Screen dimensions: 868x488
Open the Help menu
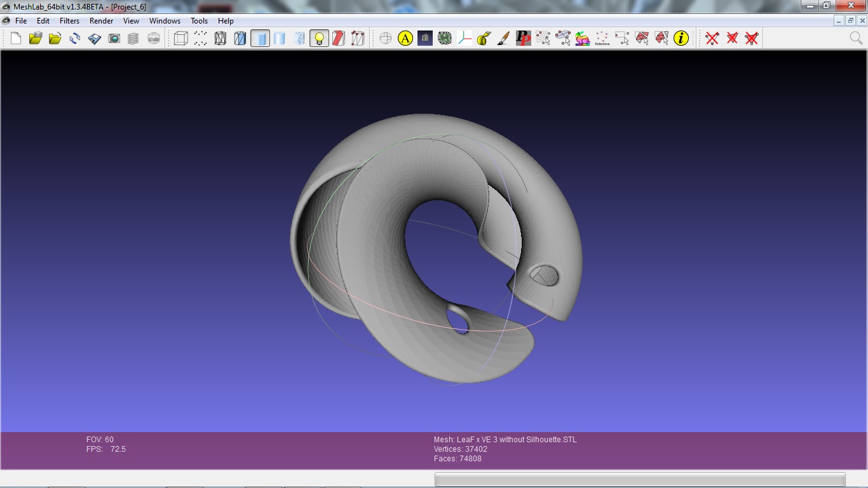tap(226, 21)
